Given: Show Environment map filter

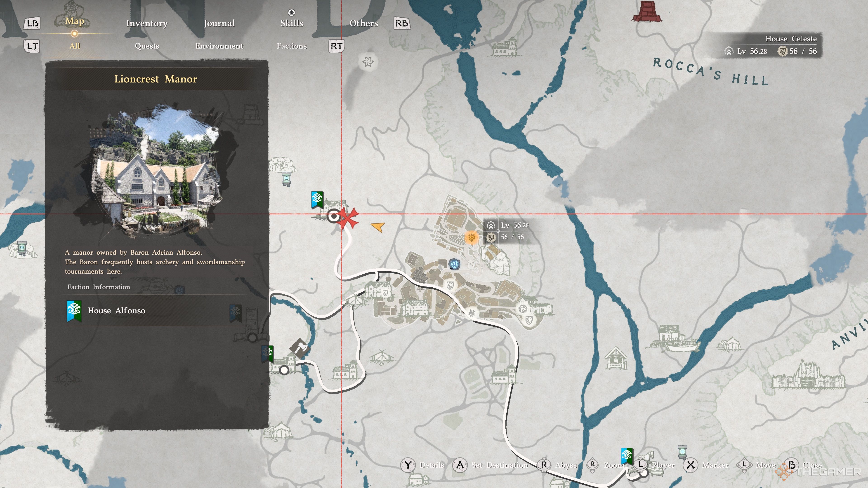Looking at the screenshot, I should [x=219, y=46].
